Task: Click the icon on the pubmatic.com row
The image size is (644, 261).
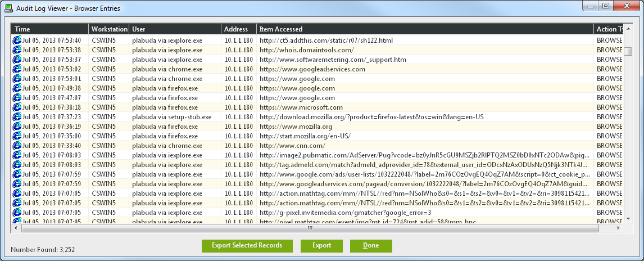Action: point(17,155)
